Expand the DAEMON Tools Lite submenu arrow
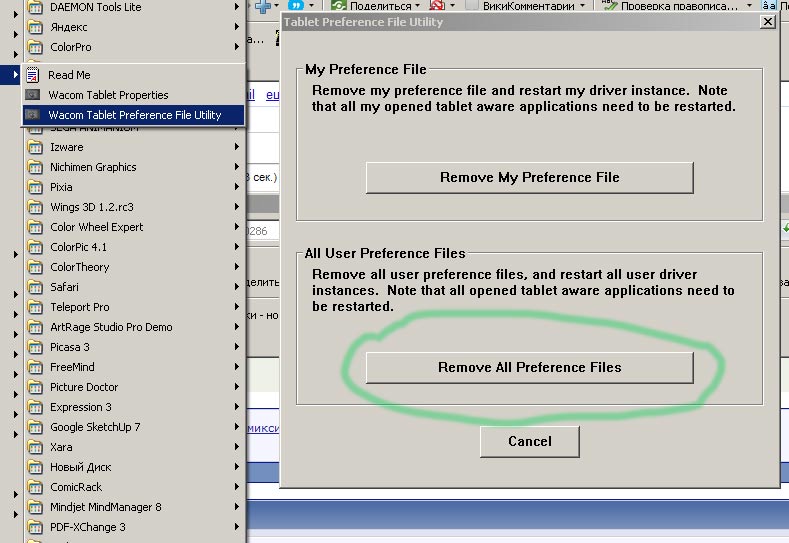 click(x=236, y=7)
